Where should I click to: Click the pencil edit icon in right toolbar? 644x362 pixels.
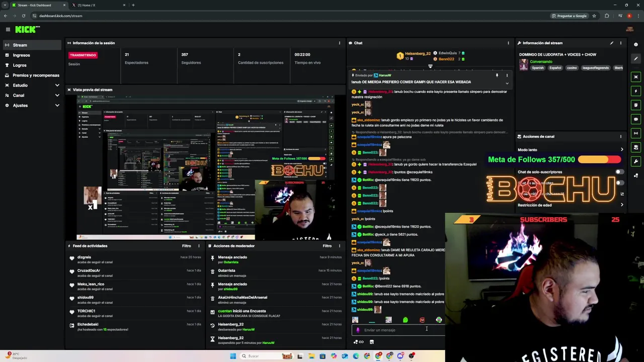[636, 59]
